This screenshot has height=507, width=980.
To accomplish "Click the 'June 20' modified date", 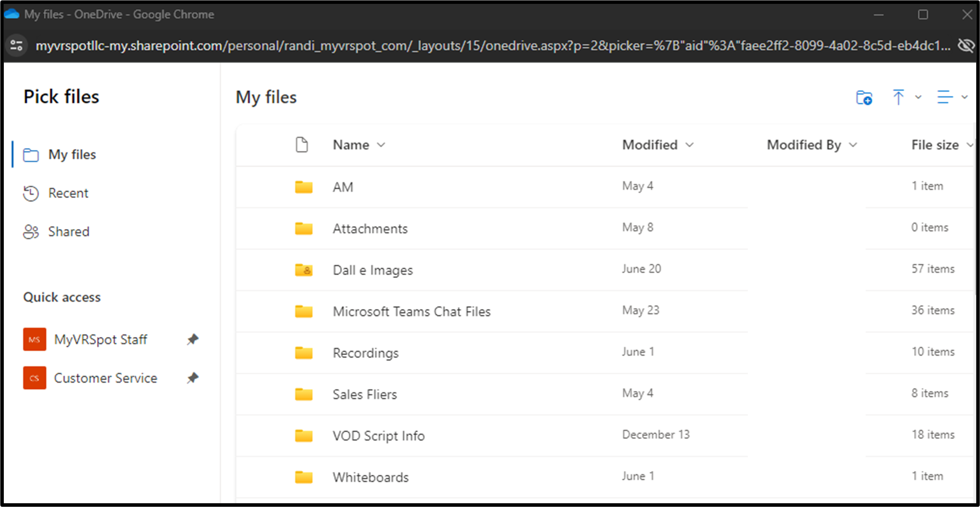I will click(642, 269).
